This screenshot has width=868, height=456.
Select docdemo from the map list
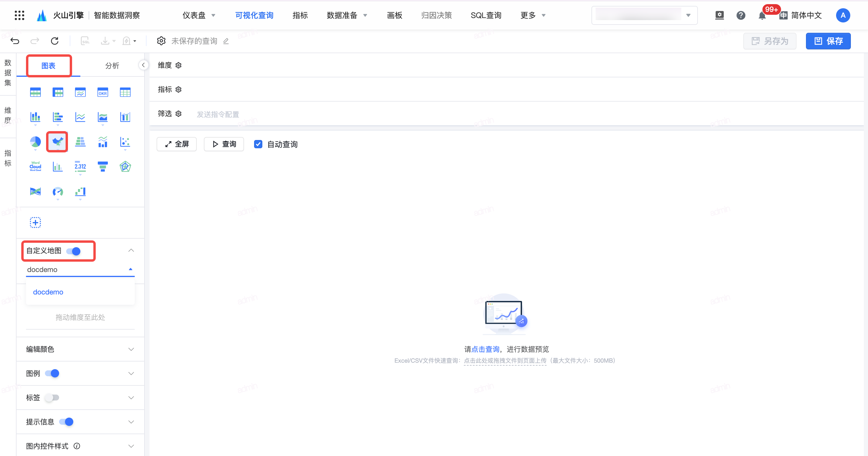pos(48,292)
